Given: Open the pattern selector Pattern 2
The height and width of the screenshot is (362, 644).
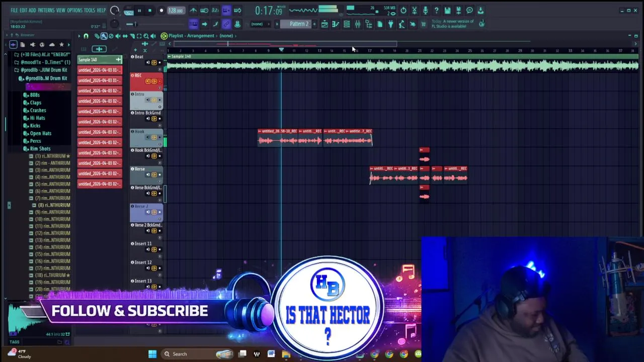Looking at the screenshot, I should click(x=299, y=24).
